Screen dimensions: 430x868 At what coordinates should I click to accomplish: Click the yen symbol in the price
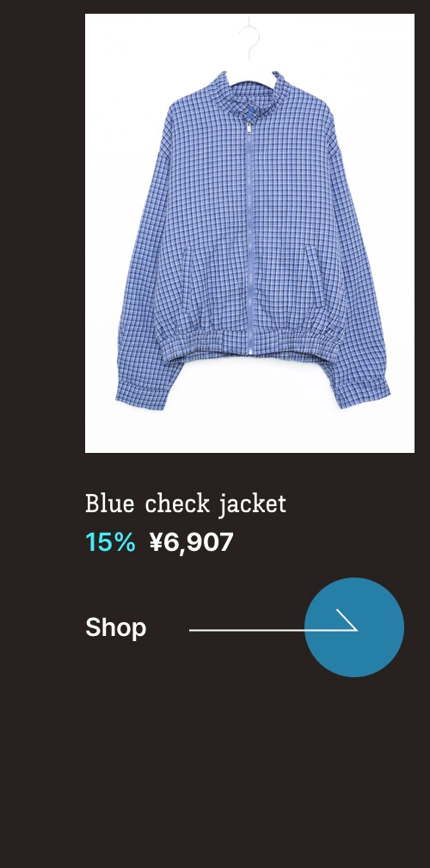[x=156, y=543]
